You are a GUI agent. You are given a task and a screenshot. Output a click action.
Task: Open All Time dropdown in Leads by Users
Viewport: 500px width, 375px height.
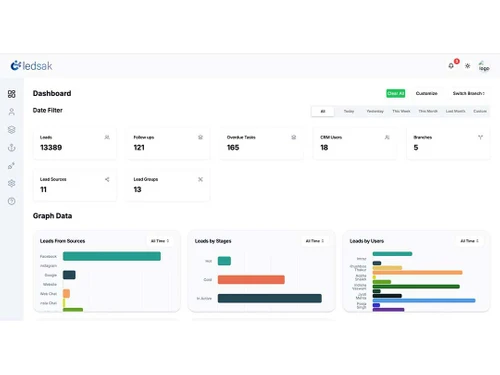[x=469, y=241]
